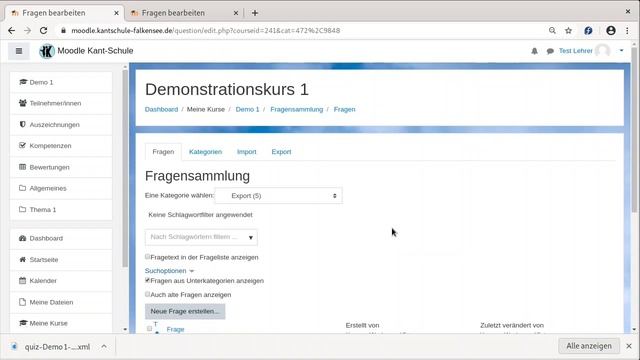The height and width of the screenshot is (360, 640).
Task: Switch to the Import tab
Action: coord(247,152)
